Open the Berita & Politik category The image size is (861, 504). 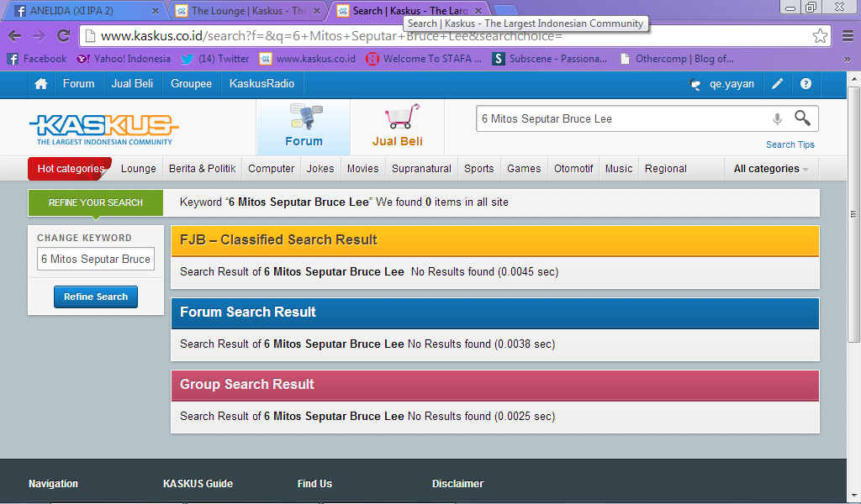[202, 169]
